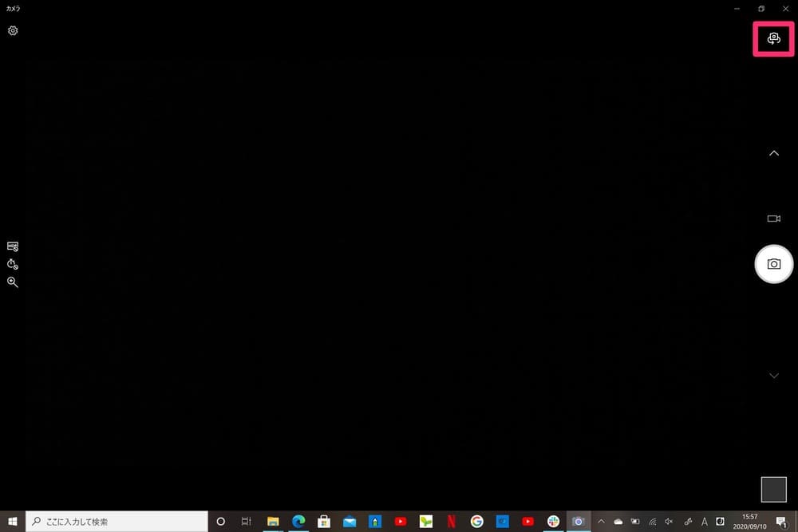Open Netflix from the taskbar
This screenshot has width=798, height=532.
[x=452, y=522]
